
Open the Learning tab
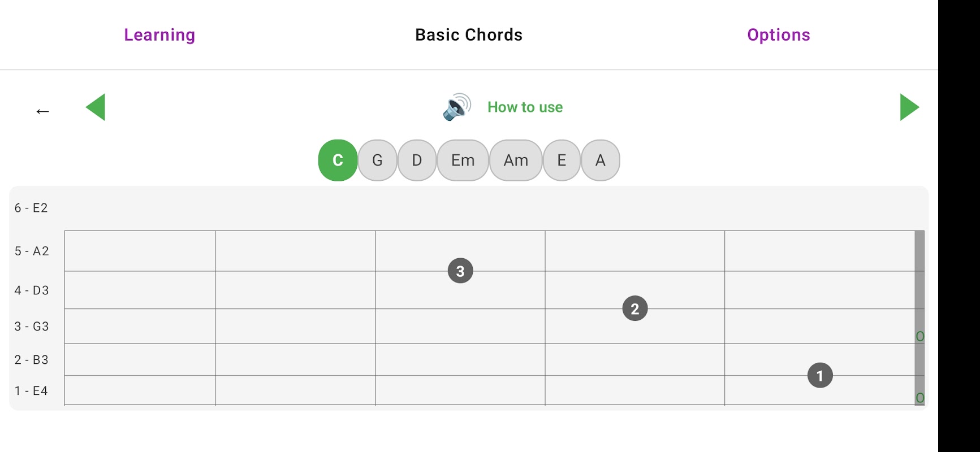point(159,35)
